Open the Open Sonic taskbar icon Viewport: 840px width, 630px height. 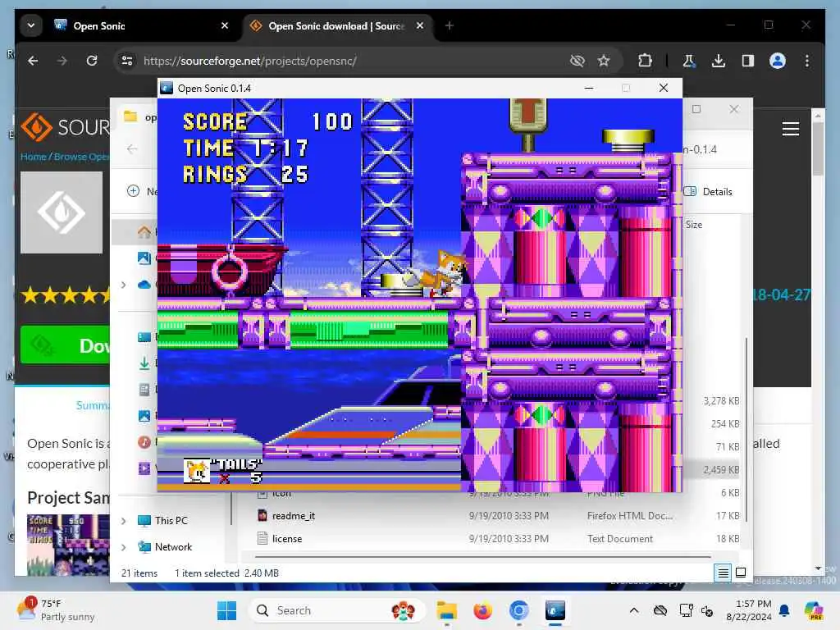click(555, 610)
